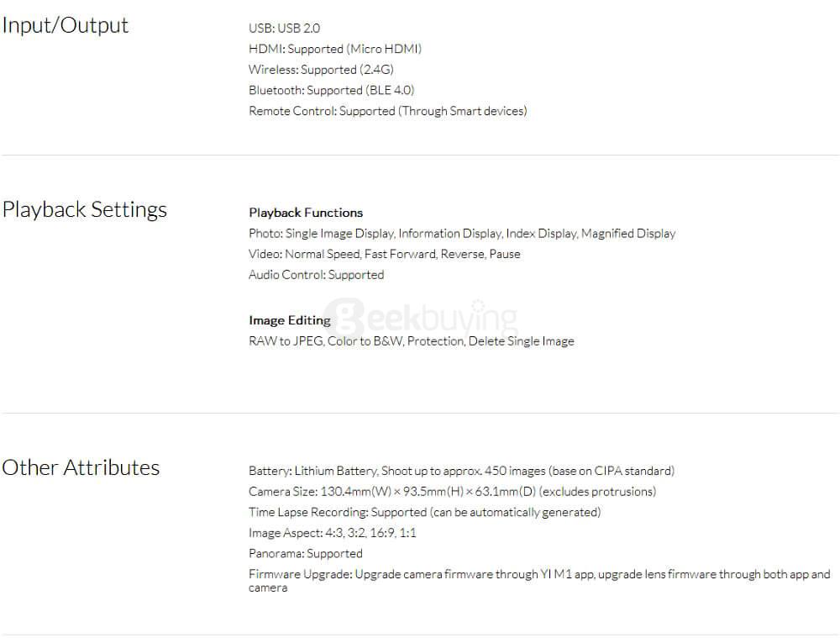Click the Audio Control Supported line
The width and height of the screenshot is (840, 638).
tap(316, 275)
